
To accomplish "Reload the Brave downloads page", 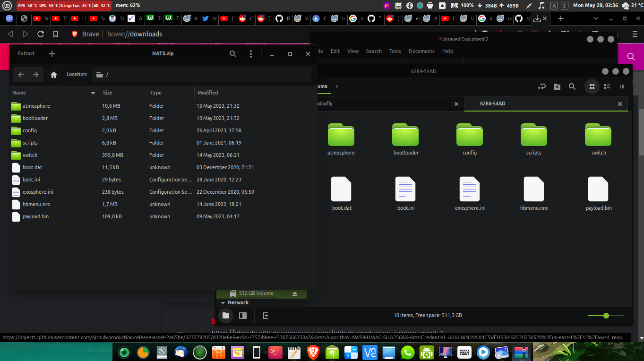I will coord(41,34).
